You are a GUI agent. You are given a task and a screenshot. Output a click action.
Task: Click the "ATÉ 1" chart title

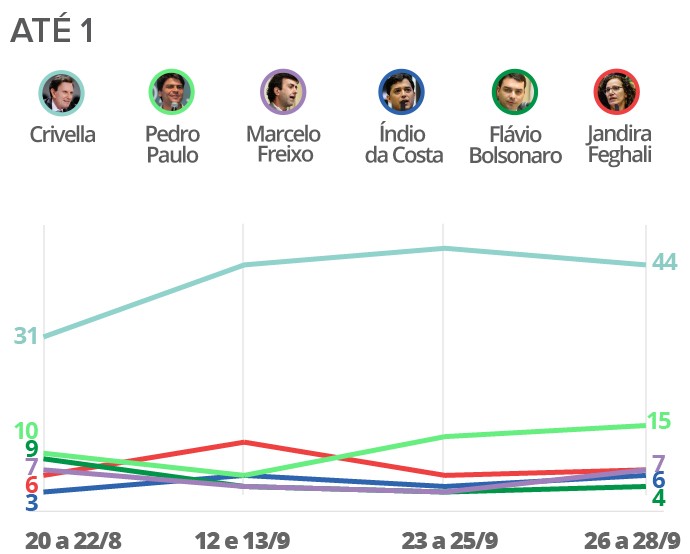[x=52, y=31]
